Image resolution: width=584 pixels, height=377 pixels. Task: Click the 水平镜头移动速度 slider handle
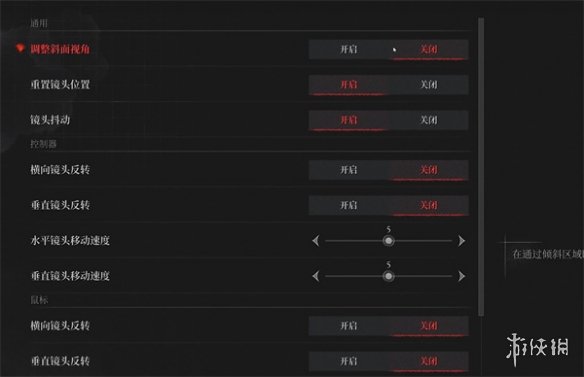click(388, 241)
